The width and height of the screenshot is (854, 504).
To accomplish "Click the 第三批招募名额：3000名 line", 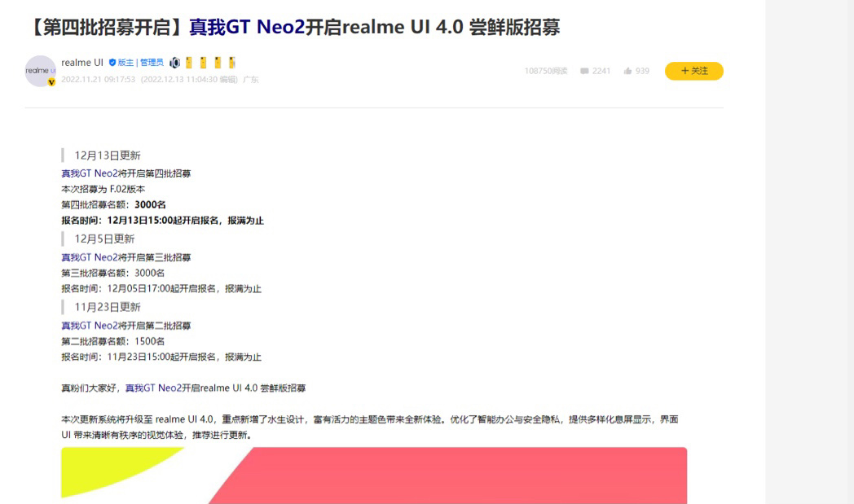I will [x=112, y=274].
